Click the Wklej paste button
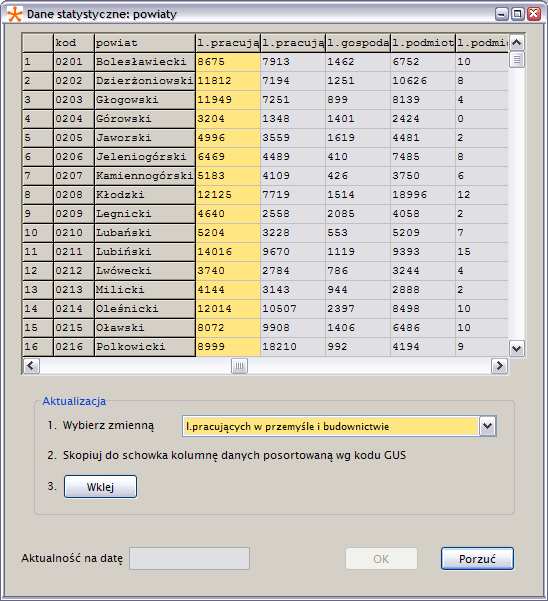The image size is (548, 601). (x=100, y=487)
